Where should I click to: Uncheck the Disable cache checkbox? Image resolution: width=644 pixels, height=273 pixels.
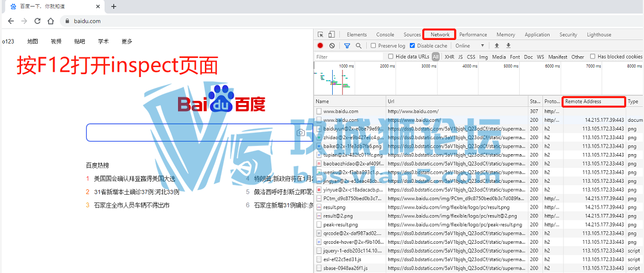[x=413, y=45]
